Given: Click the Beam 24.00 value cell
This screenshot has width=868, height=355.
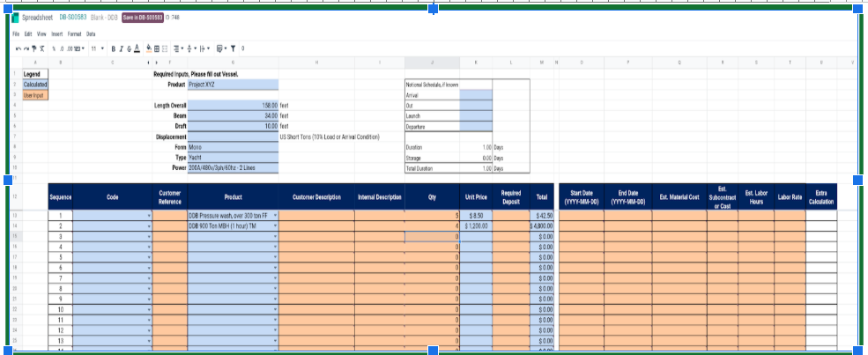Looking at the screenshot, I should 233,116.
